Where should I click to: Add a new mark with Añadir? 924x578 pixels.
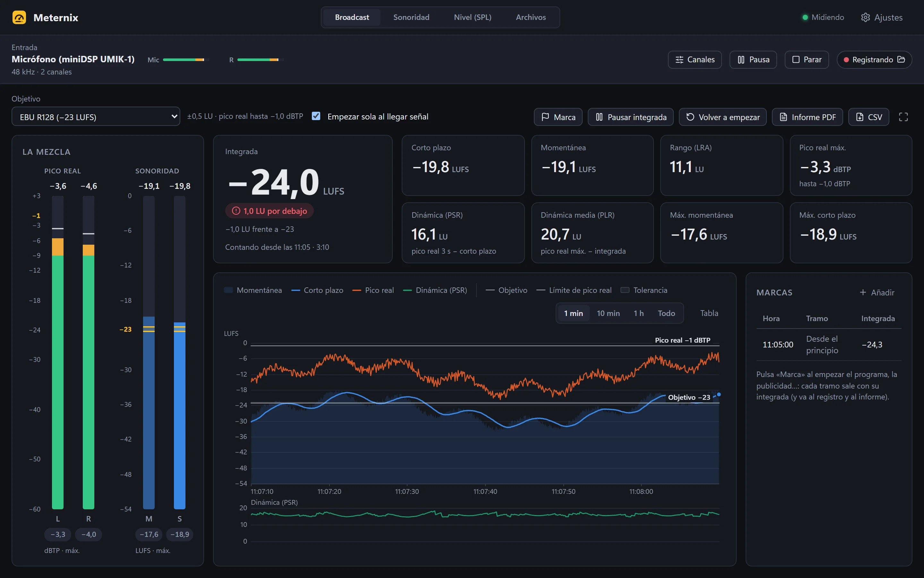pos(877,293)
